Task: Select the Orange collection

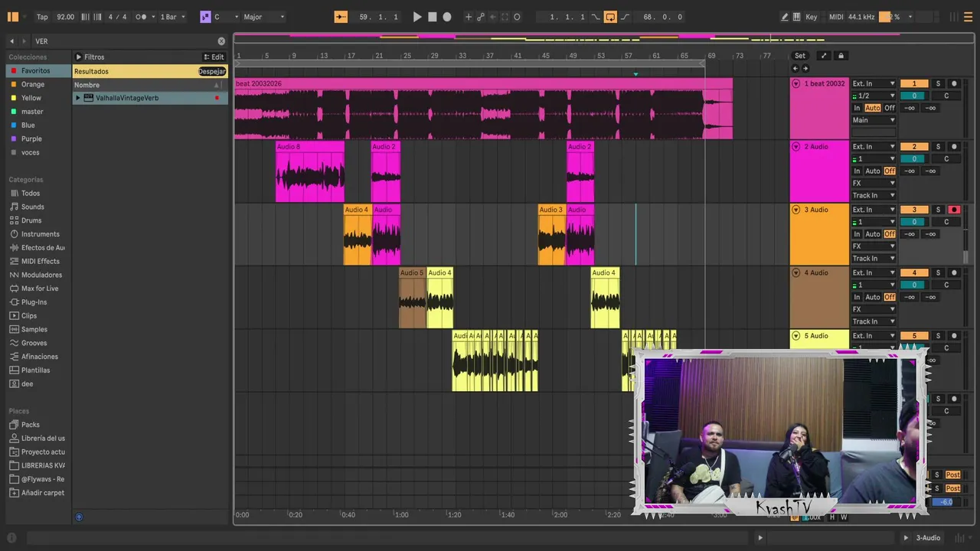Action: point(32,84)
